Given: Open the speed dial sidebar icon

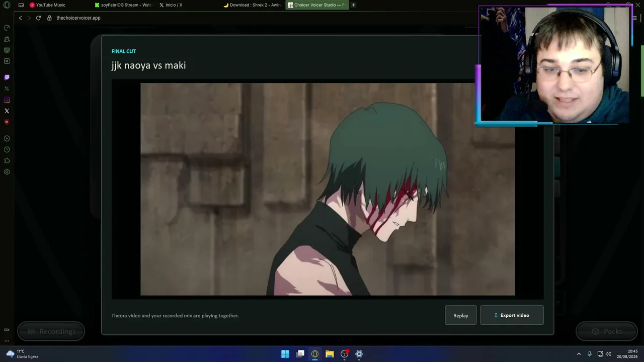Looking at the screenshot, I should click(7, 28).
